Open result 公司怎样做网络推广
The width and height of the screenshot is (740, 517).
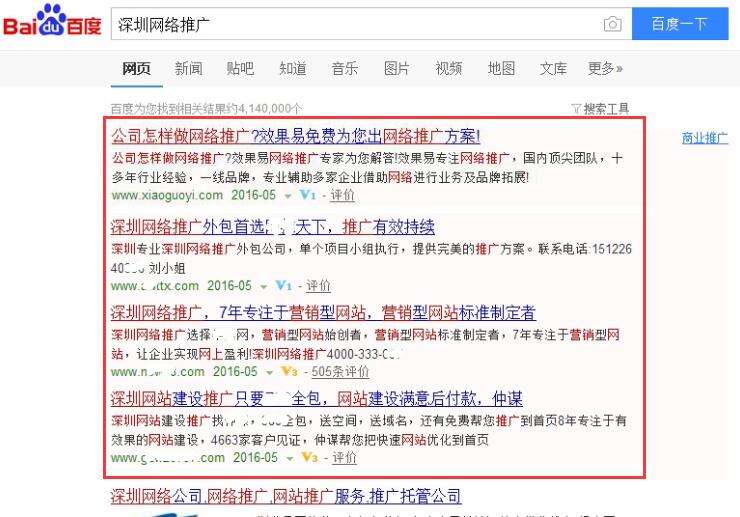click(295, 136)
